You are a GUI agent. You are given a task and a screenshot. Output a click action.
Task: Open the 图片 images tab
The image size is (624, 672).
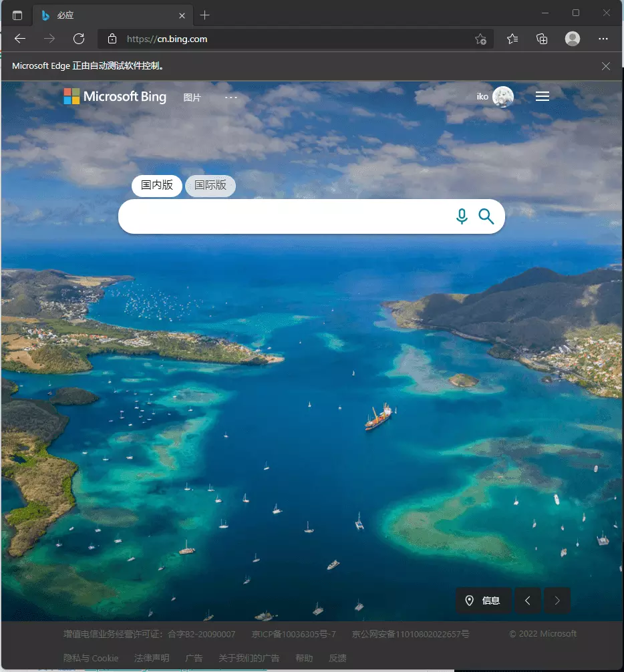coord(192,98)
